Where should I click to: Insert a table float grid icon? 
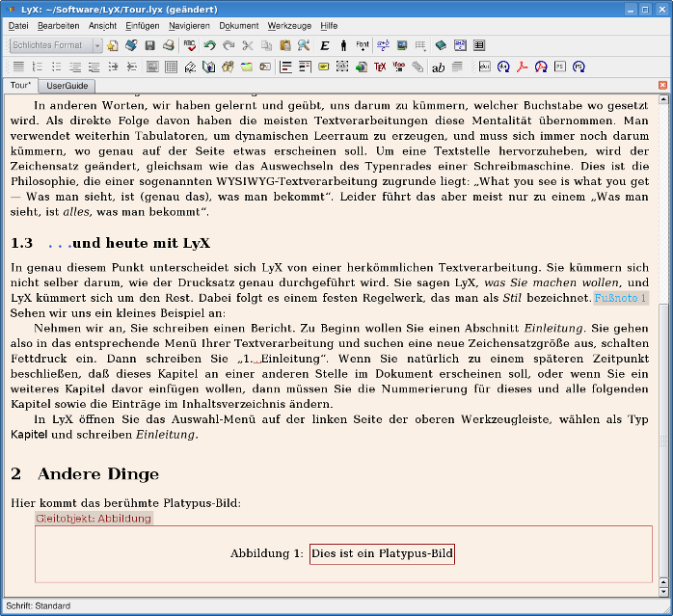172,67
